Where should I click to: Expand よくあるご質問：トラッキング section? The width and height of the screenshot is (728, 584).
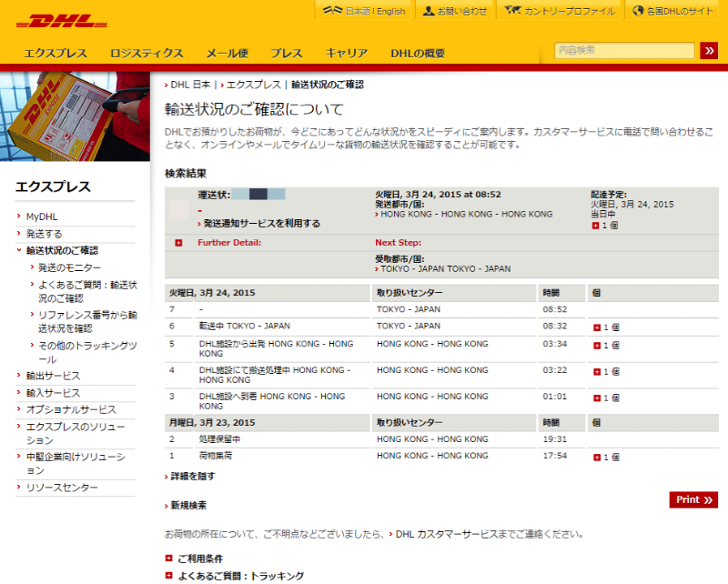click(169, 576)
